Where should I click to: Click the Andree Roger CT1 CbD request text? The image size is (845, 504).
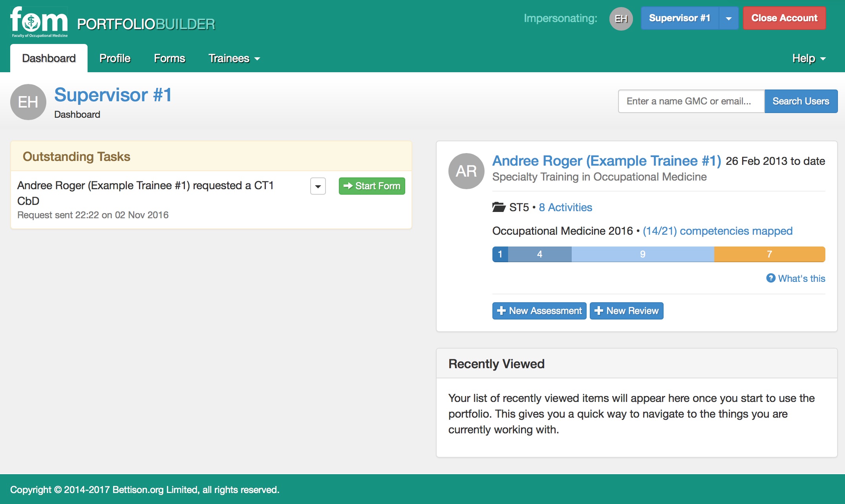point(146,193)
